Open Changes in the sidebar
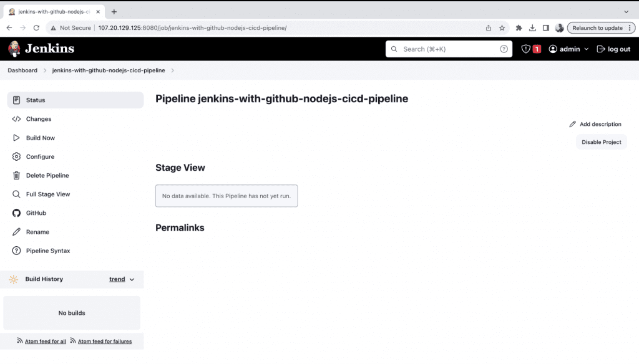This screenshot has width=639, height=364. pos(76,119)
